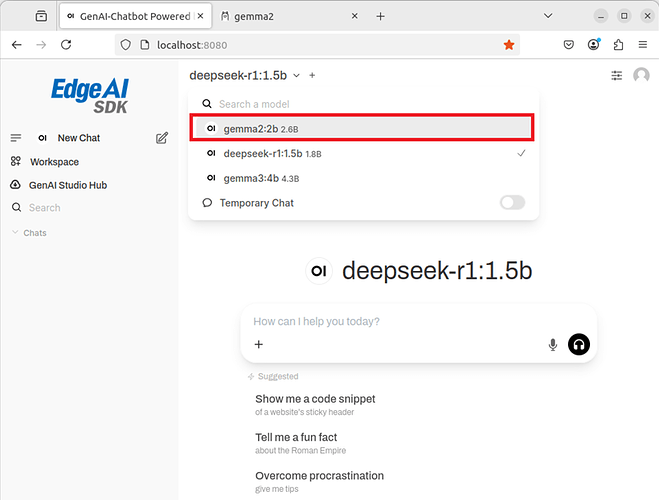The image size is (659, 500).
Task: Collapse the deepseek-r1:1.5b model selector chevron
Action: click(x=296, y=76)
